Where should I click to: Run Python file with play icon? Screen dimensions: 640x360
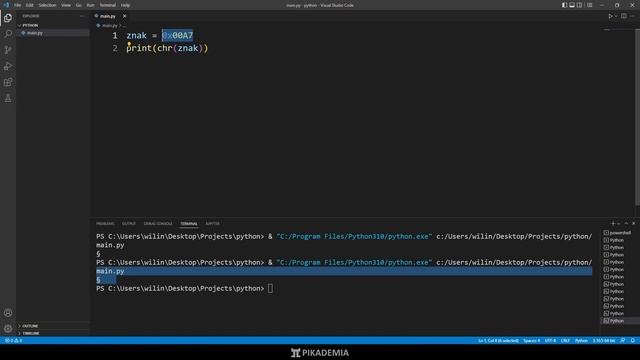(610, 16)
